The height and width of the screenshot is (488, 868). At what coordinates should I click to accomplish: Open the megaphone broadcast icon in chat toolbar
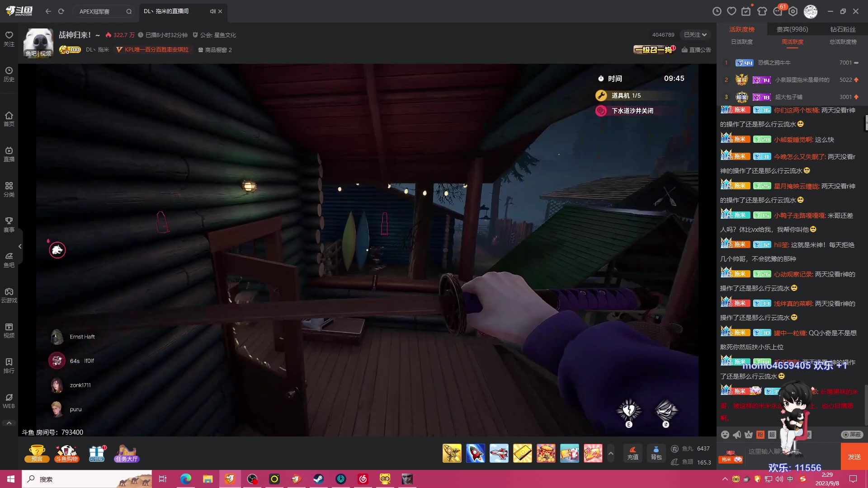737,434
